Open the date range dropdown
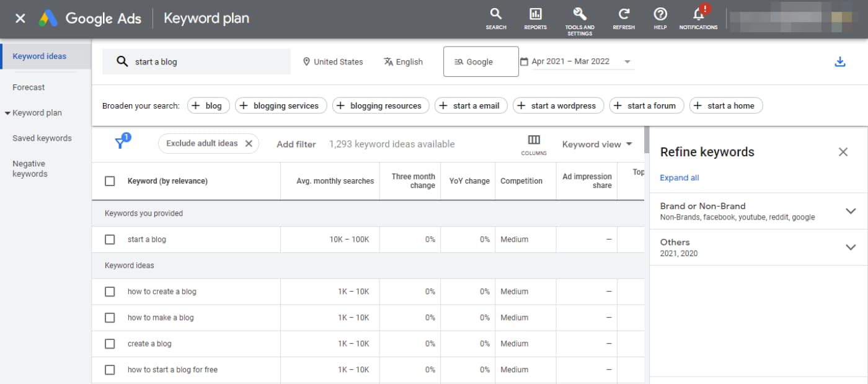Image resolution: width=868 pixels, height=384 pixels. (627, 61)
